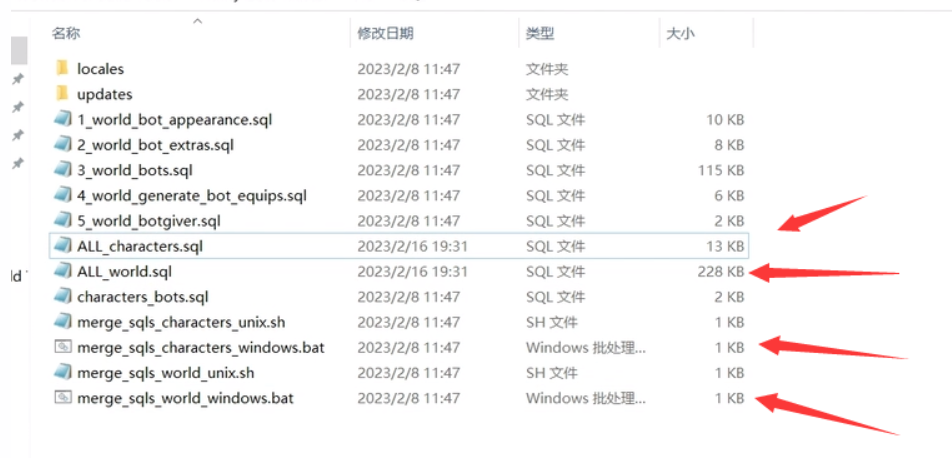Click the 3_world_bots.sql file icon
Image resolution: width=952 pixels, height=458 pixels.
point(62,170)
